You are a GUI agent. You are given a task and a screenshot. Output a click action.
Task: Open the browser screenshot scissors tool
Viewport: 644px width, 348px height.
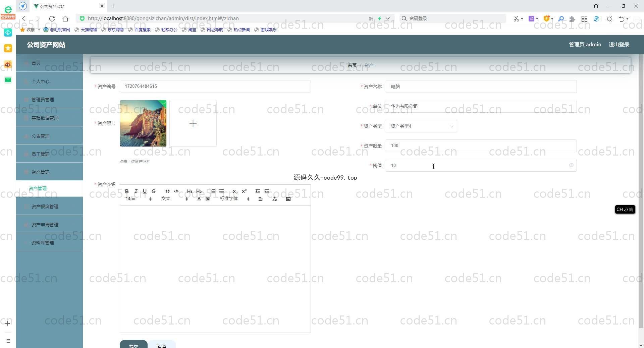click(x=516, y=19)
